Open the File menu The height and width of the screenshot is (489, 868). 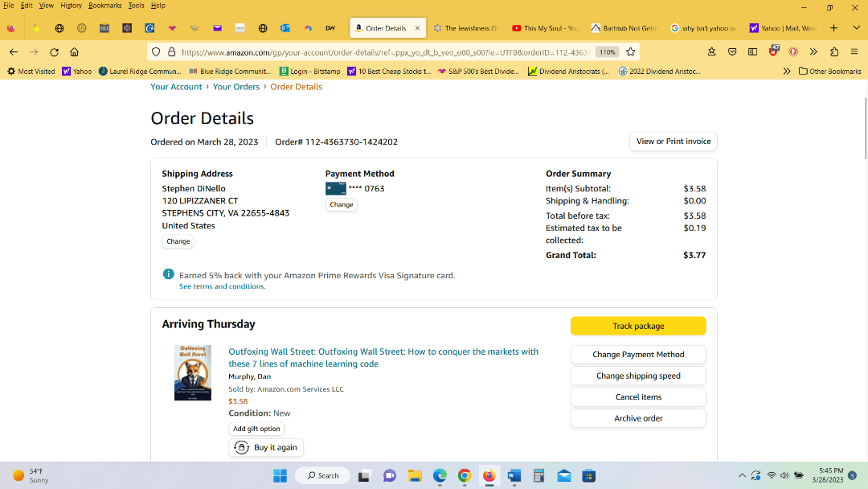[8, 6]
